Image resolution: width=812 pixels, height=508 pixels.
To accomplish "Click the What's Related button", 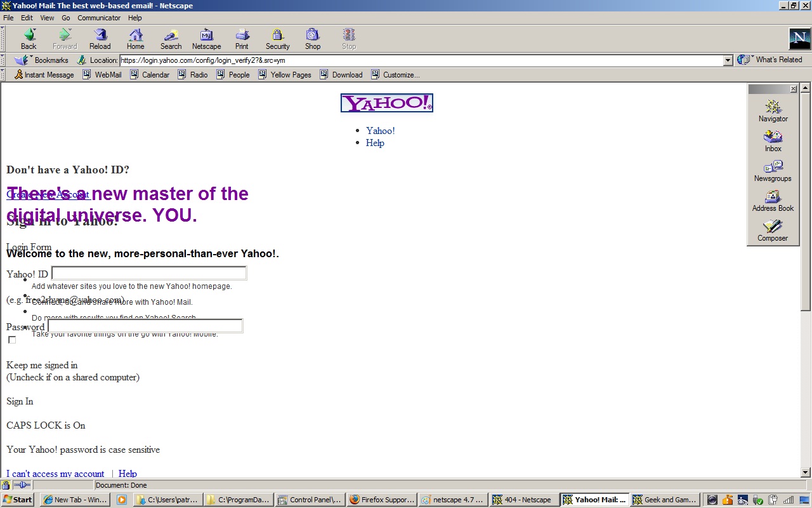I will [769, 60].
